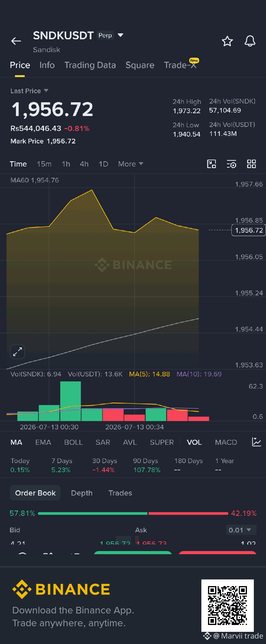Screen dimensions: 266x644
Task: Tap the Perp contract label
Action: pyautogui.click(x=105, y=35)
